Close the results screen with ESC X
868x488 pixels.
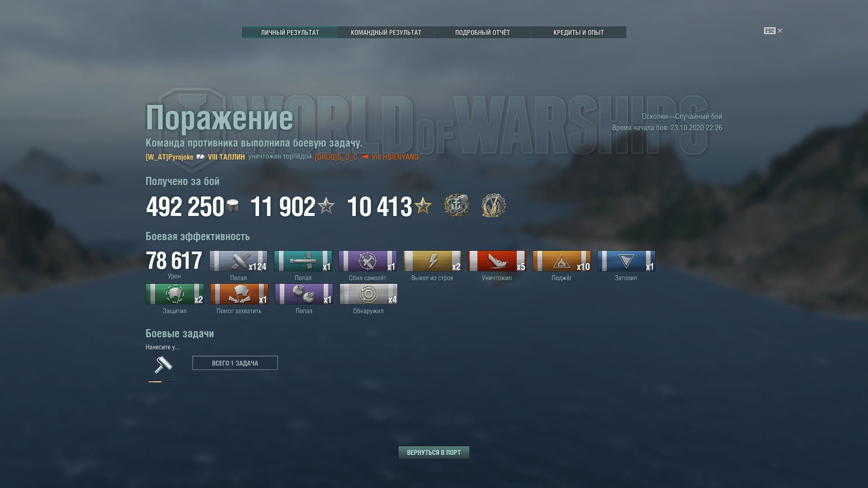(x=773, y=31)
